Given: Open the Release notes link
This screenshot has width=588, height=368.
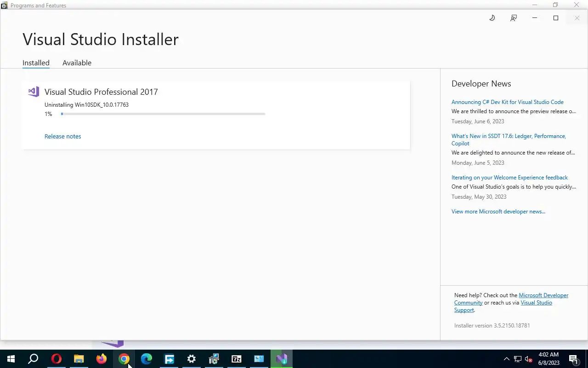Looking at the screenshot, I should [x=62, y=136].
